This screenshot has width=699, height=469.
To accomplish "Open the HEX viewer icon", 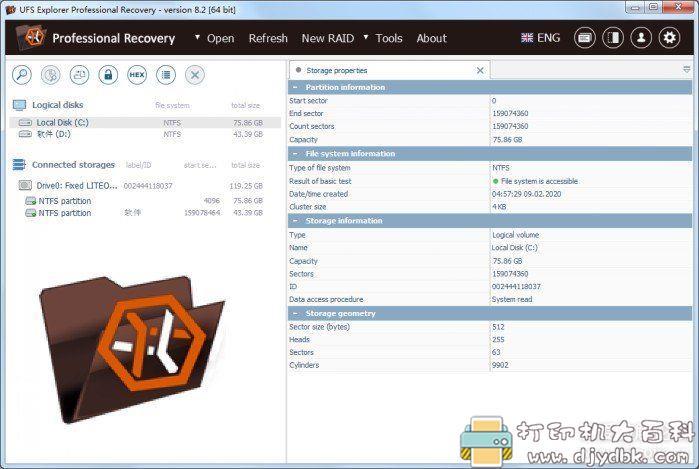I will [x=137, y=74].
